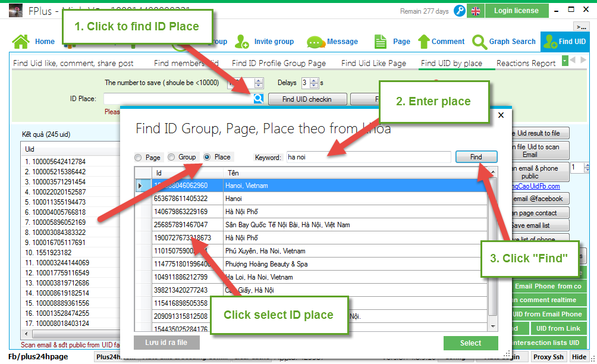
Task: Click the Tên column header
Action: point(355,173)
